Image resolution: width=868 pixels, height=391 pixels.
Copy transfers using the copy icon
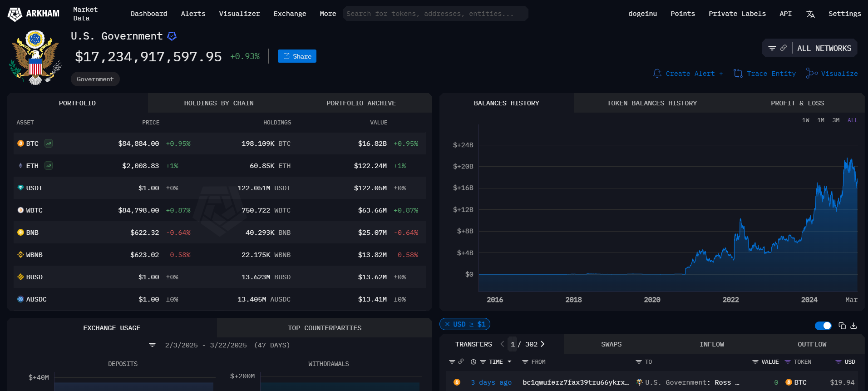[x=842, y=326]
